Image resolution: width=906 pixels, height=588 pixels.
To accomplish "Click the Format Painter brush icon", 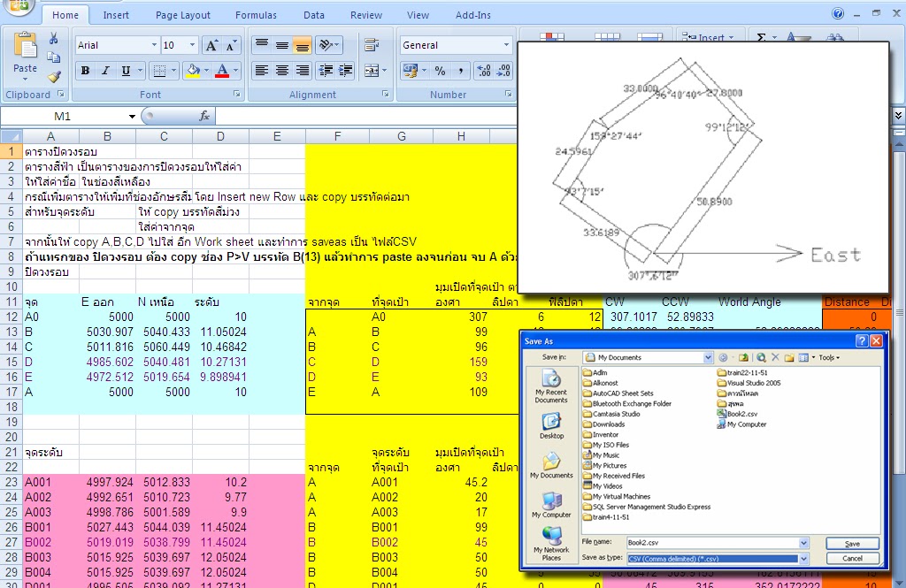I will [x=54, y=77].
